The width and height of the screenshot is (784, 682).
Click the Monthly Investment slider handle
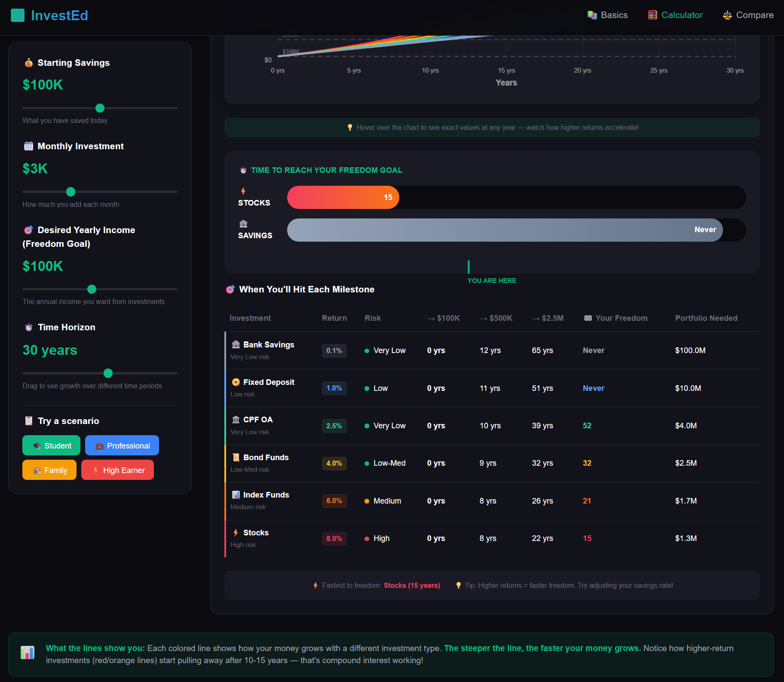pos(71,192)
